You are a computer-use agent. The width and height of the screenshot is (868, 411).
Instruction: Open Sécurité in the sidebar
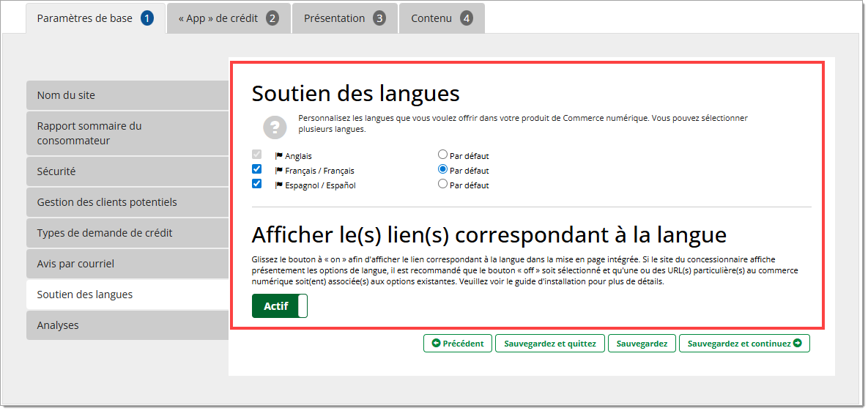[x=127, y=171]
